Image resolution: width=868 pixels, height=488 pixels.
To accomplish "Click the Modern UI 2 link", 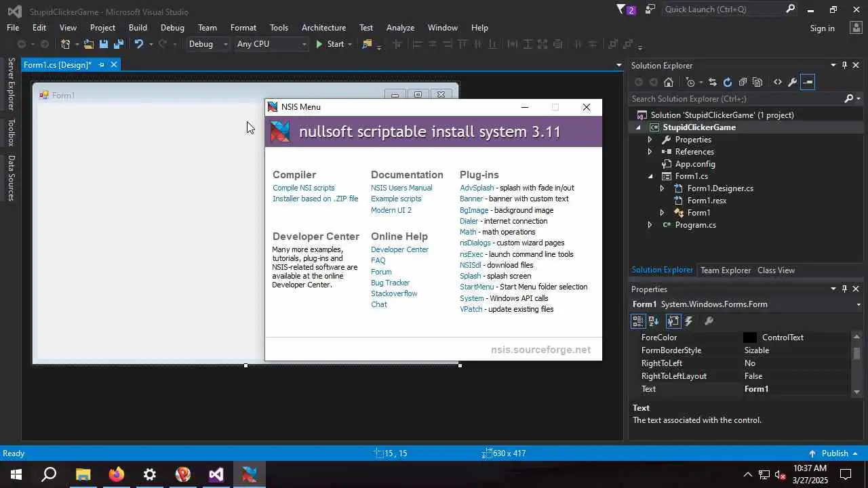I will tap(391, 210).
